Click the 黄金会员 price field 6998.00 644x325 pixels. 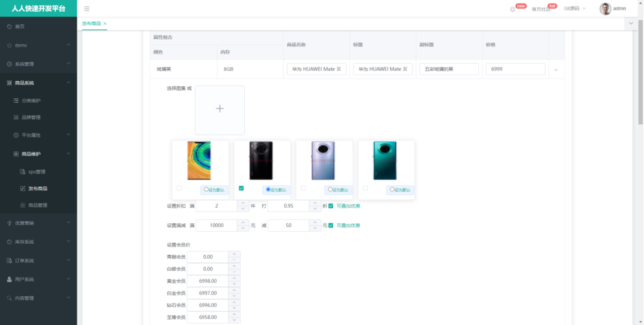tap(208, 281)
